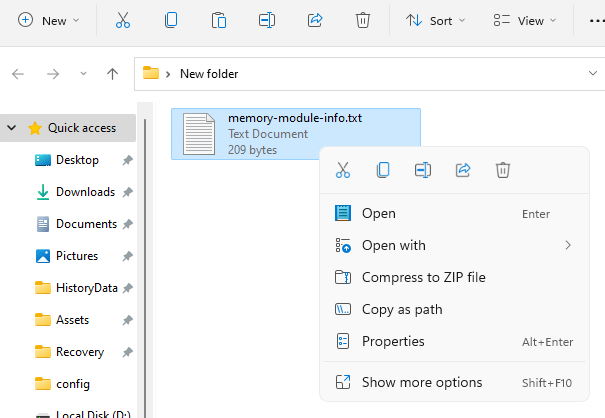Click the Rename icon in the context menu
This screenshot has width=605, height=418.
coord(422,170)
